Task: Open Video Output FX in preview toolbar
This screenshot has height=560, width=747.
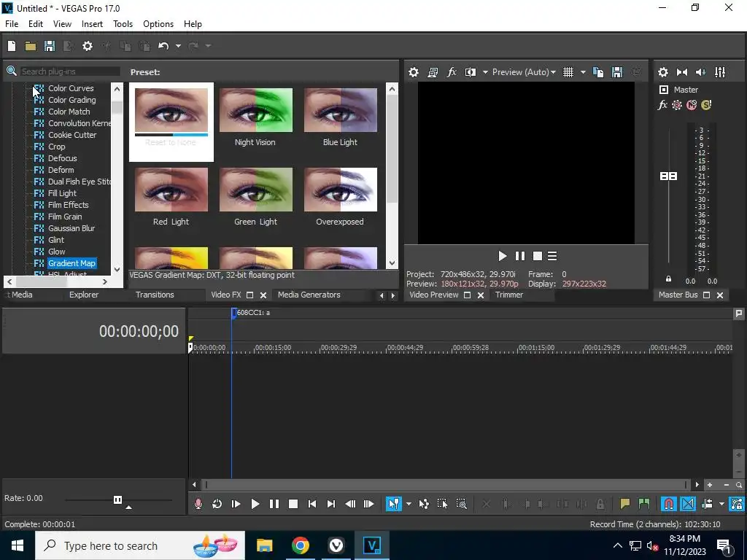Action: [x=452, y=72]
